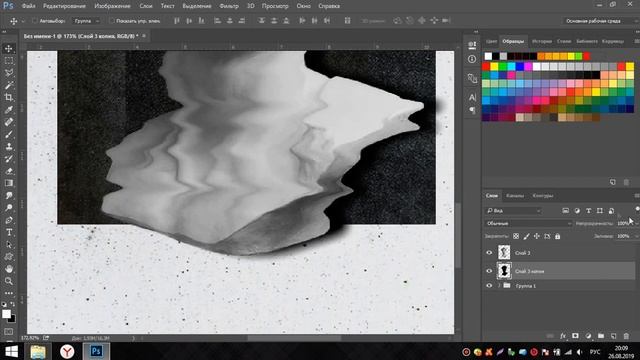The height and width of the screenshot is (360, 640).
Task: Select the Zoom tool
Action: (x=9, y=281)
